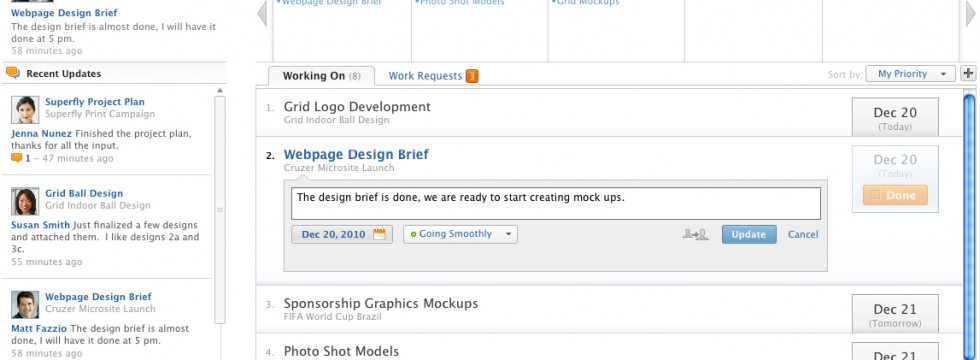Click Jenna Nunez's avatar photo
This screenshot has height=360, width=980.
point(25,110)
